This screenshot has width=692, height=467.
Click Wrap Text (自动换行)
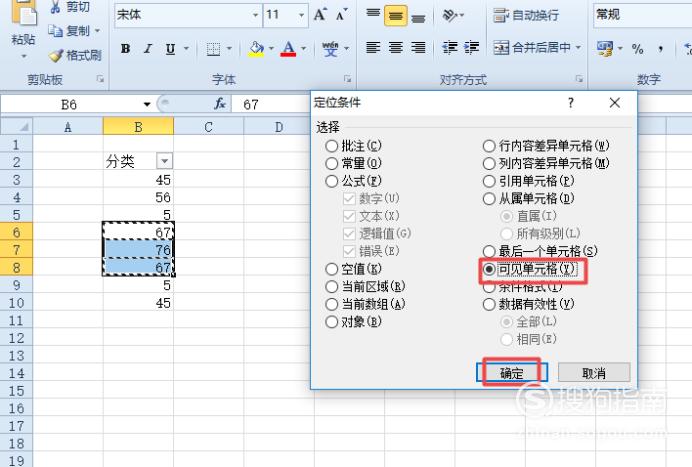526,15
